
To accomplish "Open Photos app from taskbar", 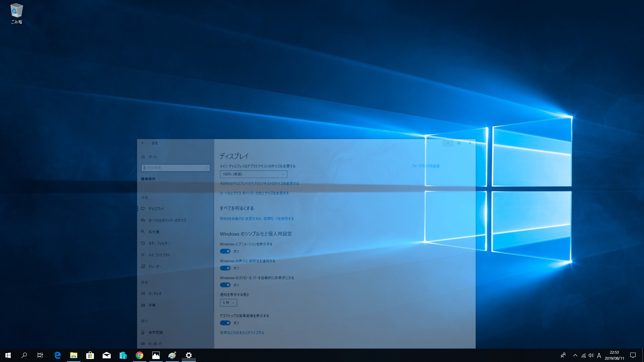I will [156, 355].
